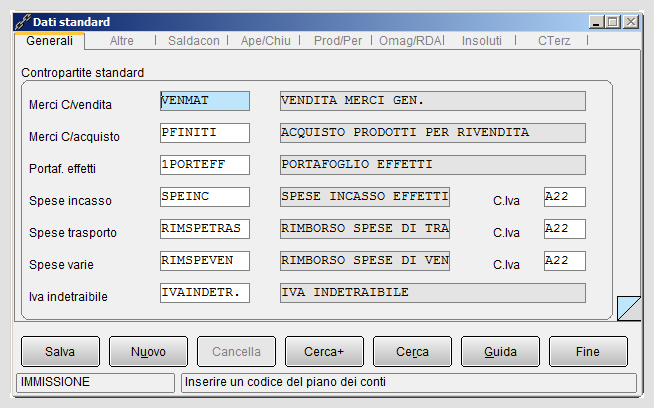Open the Guida help button

[501, 352]
